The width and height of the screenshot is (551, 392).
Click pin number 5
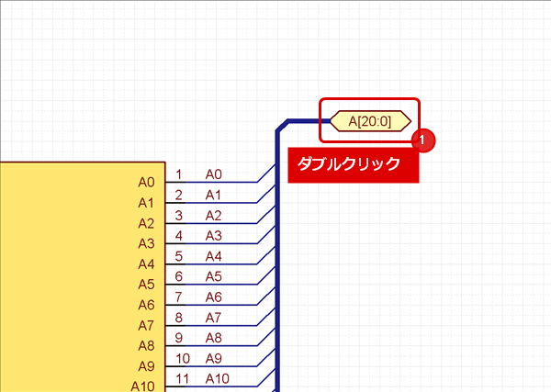(178, 256)
